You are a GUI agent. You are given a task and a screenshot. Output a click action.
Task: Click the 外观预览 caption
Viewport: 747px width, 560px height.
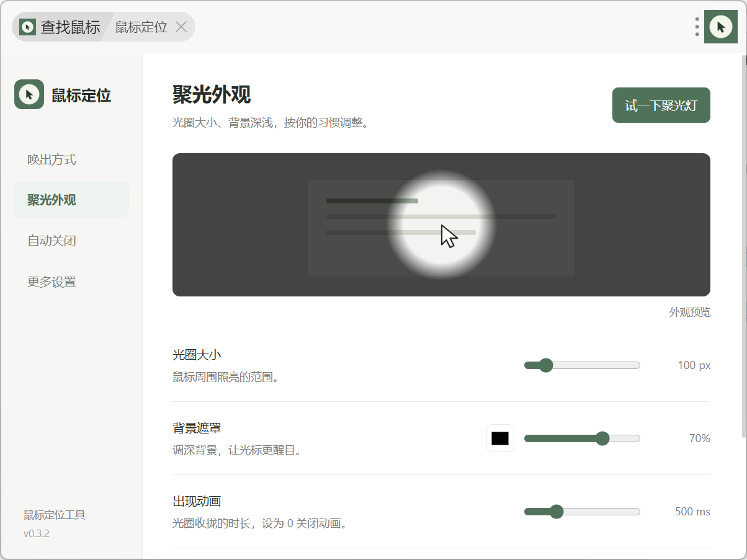click(x=690, y=312)
